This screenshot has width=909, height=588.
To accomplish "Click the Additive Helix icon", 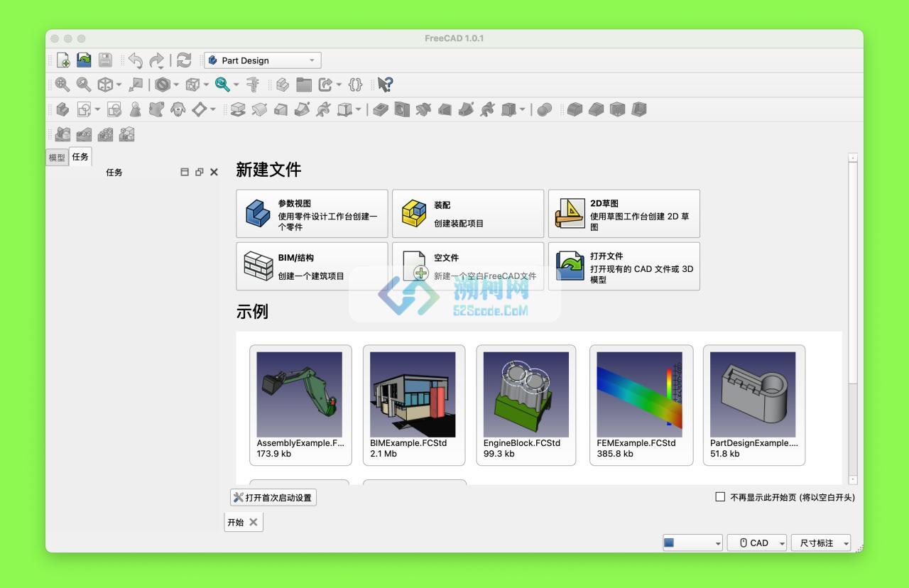I will 323,109.
